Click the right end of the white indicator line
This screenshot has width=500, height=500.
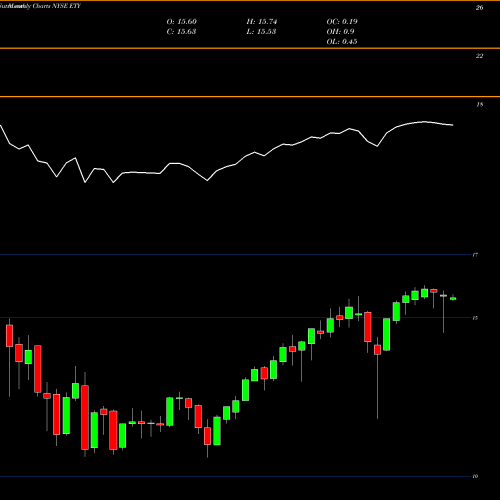point(452,125)
